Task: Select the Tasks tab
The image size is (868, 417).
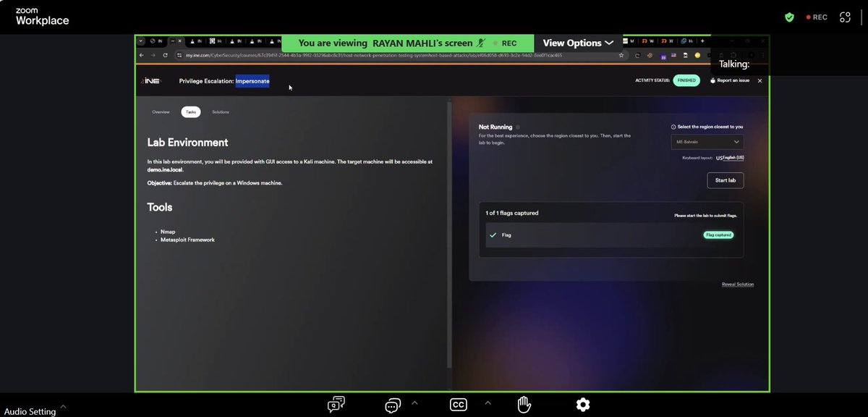Action: coord(191,112)
